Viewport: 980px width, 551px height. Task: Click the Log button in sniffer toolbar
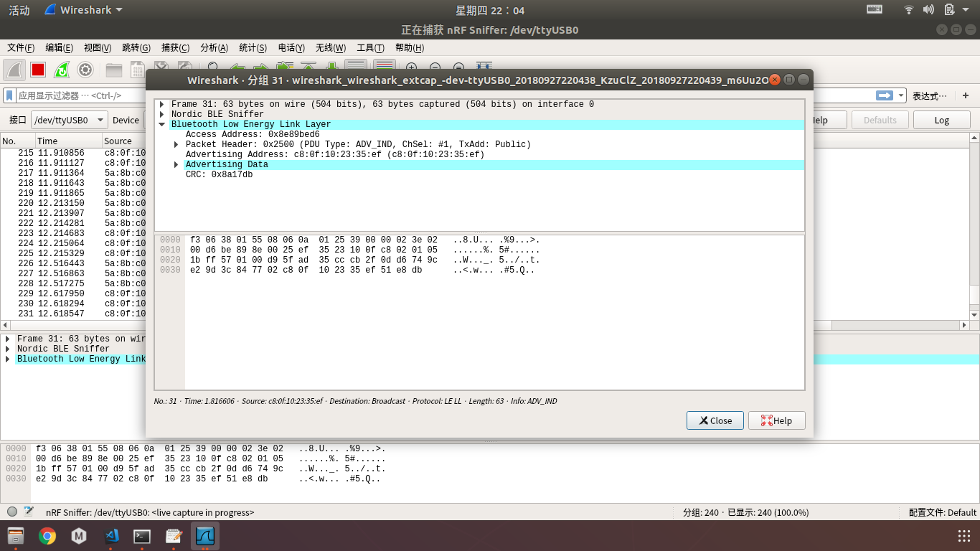coord(941,120)
